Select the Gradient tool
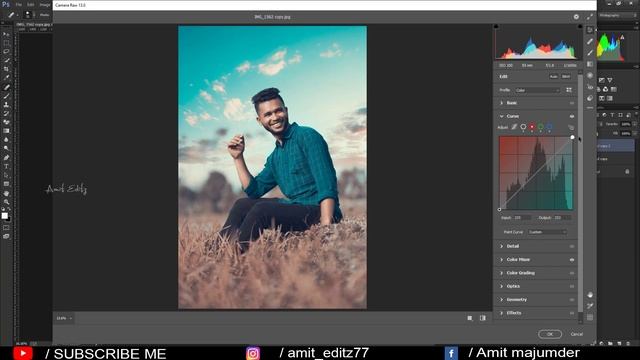The image size is (640, 360). click(x=6, y=131)
